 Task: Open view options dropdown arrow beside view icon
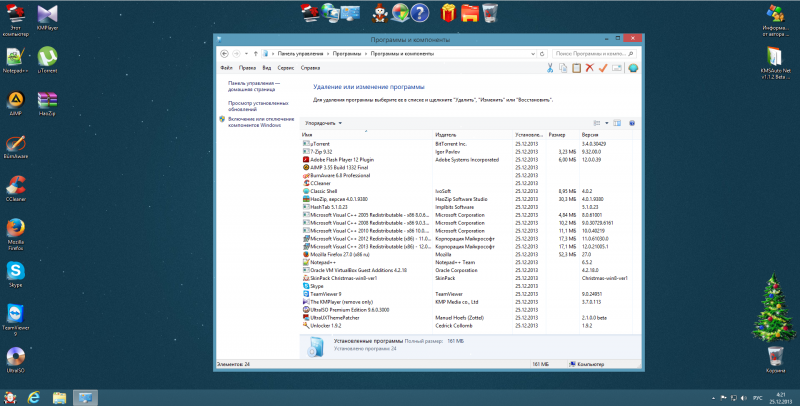[x=607, y=123]
